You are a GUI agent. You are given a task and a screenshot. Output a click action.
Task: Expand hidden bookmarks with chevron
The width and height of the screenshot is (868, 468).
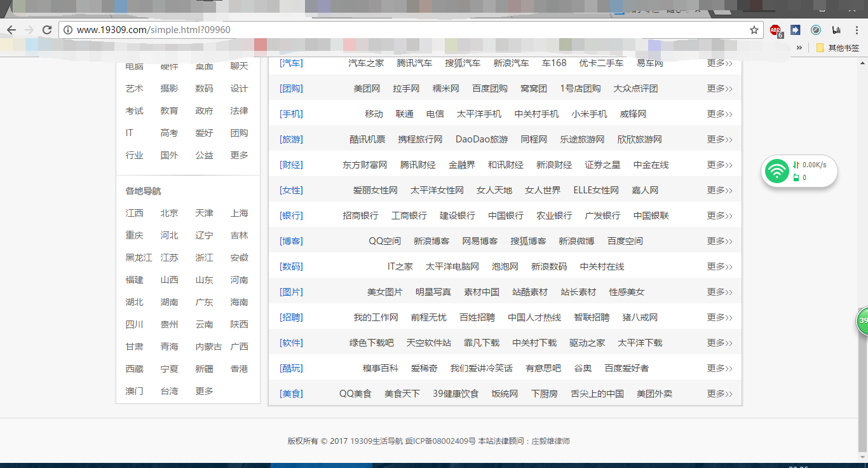tap(800, 48)
